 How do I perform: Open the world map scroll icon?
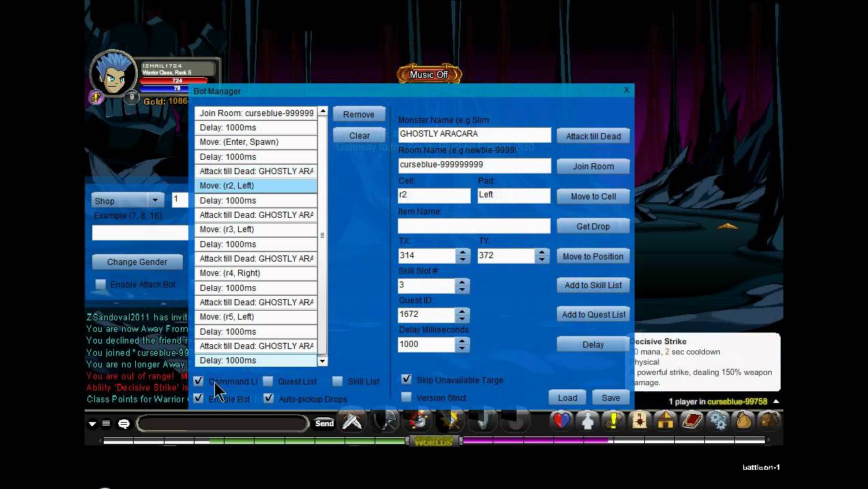click(x=639, y=421)
